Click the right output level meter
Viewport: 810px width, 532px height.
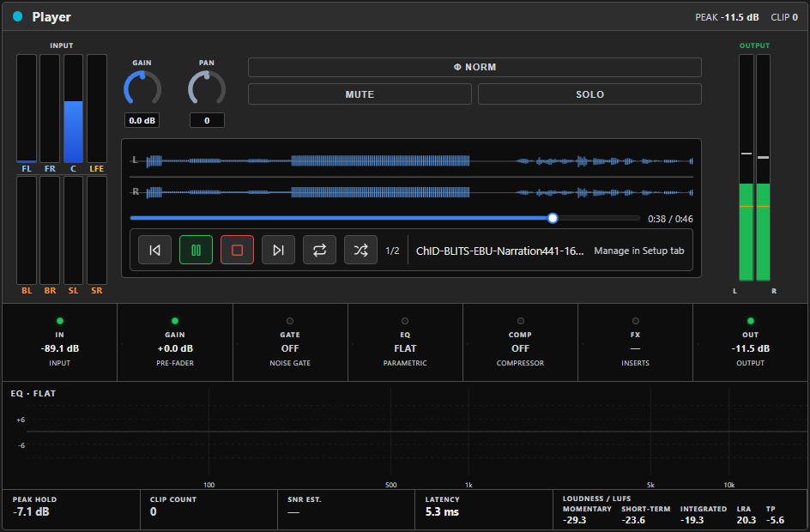point(763,168)
